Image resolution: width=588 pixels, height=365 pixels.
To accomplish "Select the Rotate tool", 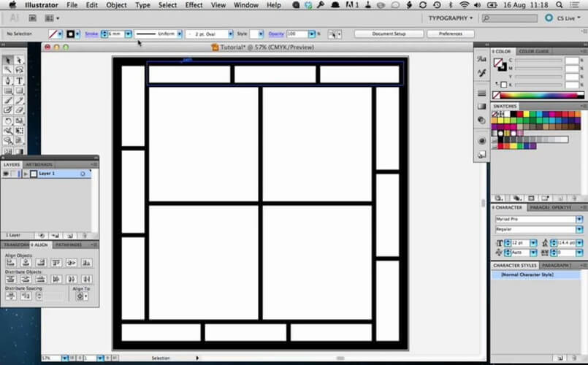I will coord(8,120).
